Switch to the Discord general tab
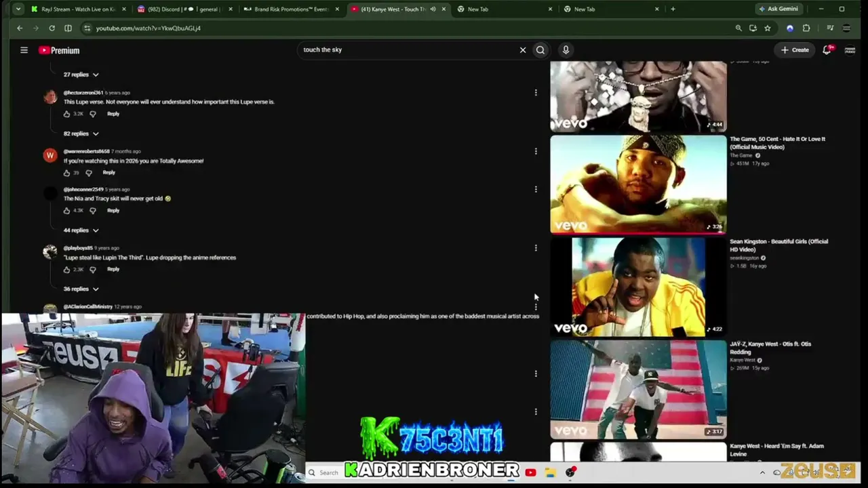Image resolution: width=868 pixels, height=488 pixels. (185, 9)
